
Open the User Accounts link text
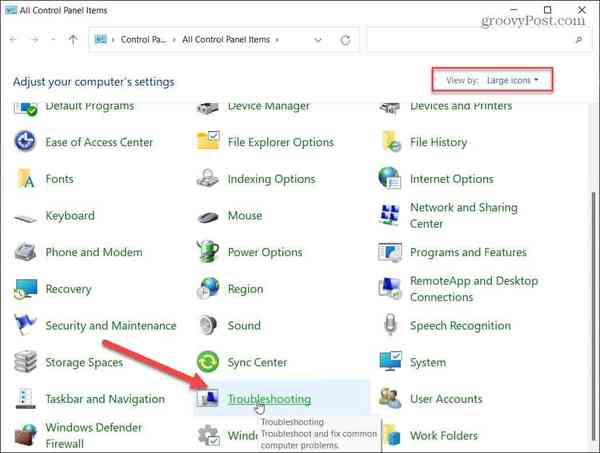pyautogui.click(x=446, y=399)
